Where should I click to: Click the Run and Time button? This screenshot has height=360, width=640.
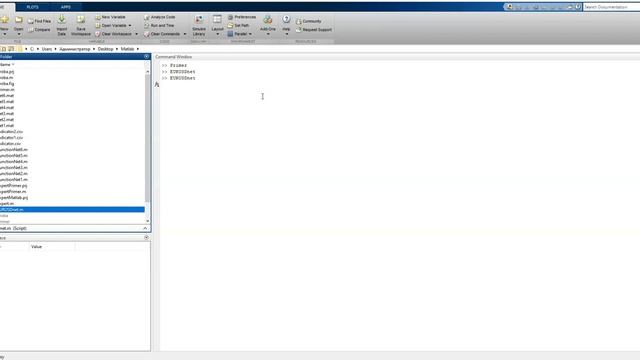pos(159,25)
